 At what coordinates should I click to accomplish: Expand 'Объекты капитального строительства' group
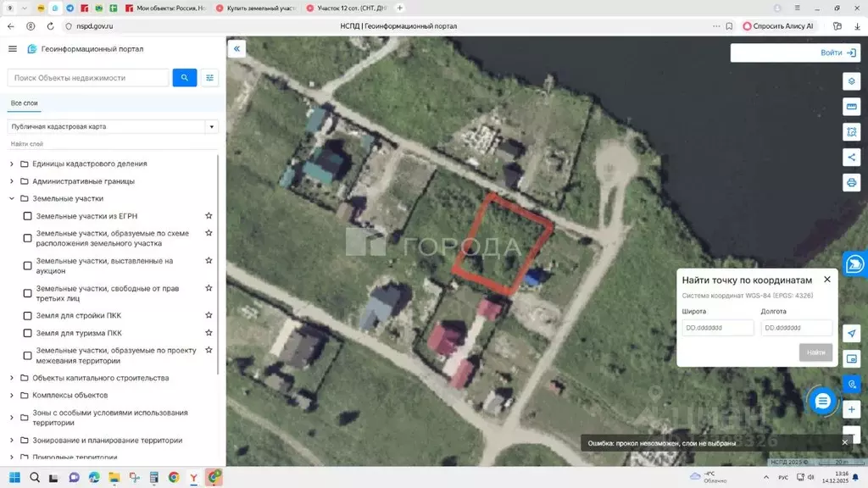click(12, 378)
